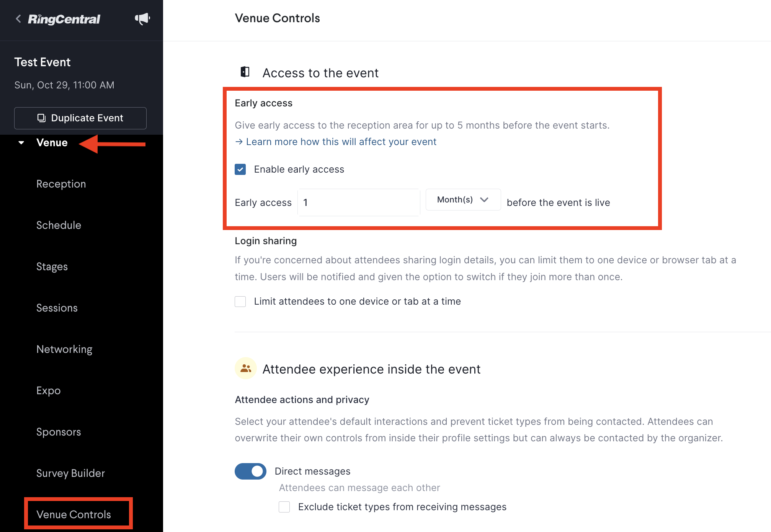This screenshot has width=771, height=532.
Task: Open the Month(s) unit dropdown
Action: pos(463,200)
